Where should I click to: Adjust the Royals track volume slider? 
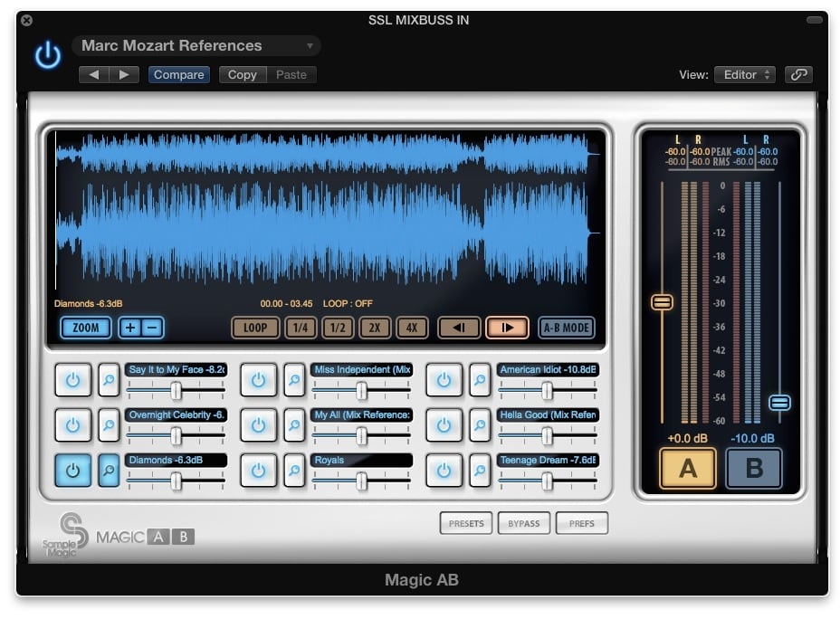[361, 481]
